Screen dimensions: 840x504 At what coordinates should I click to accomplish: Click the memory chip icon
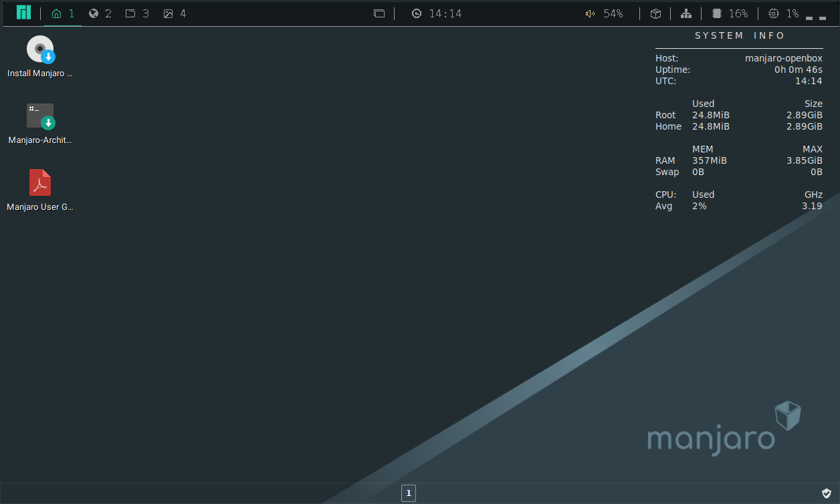click(717, 13)
